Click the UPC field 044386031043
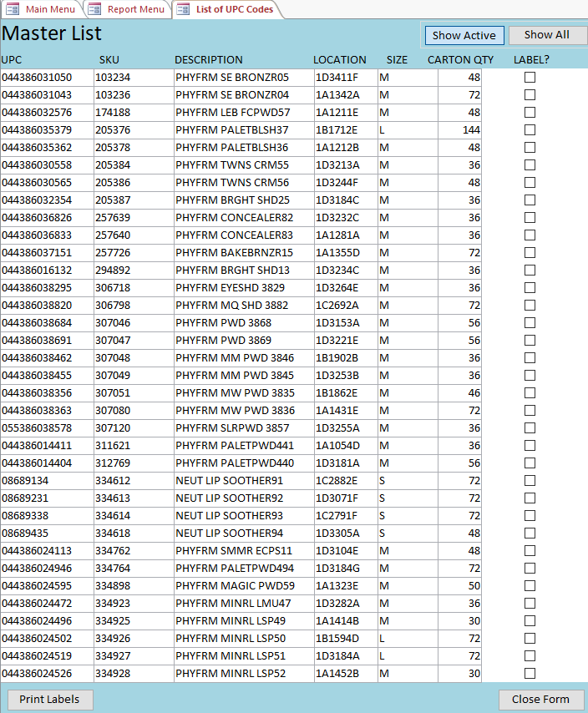Screen dimensions: 588x713 pyautogui.click(x=46, y=95)
